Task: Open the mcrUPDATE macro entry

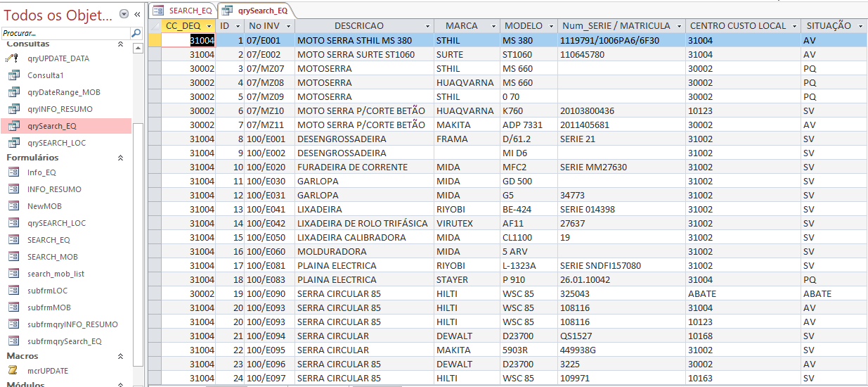Action: pos(48,371)
